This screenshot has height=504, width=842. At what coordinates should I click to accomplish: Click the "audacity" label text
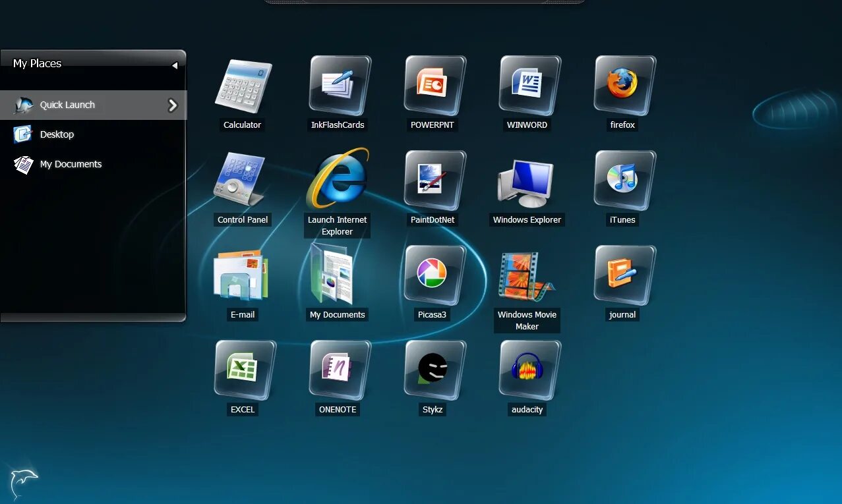pyautogui.click(x=527, y=409)
